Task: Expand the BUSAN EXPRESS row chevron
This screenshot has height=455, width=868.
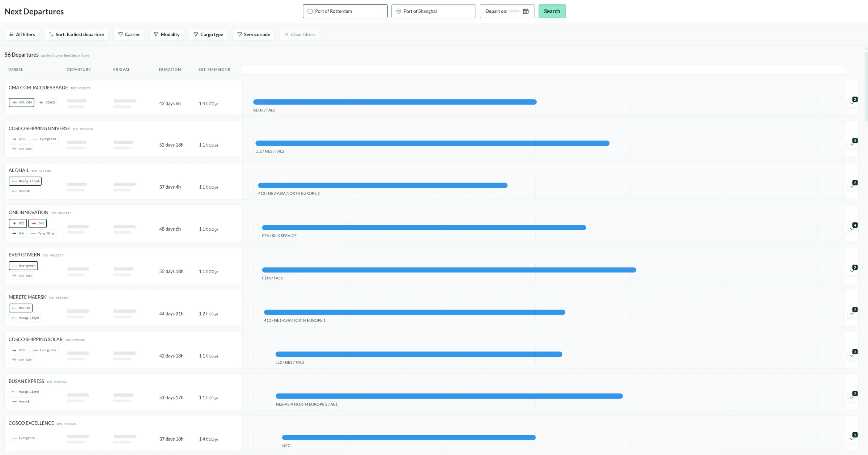Action: 852,397
